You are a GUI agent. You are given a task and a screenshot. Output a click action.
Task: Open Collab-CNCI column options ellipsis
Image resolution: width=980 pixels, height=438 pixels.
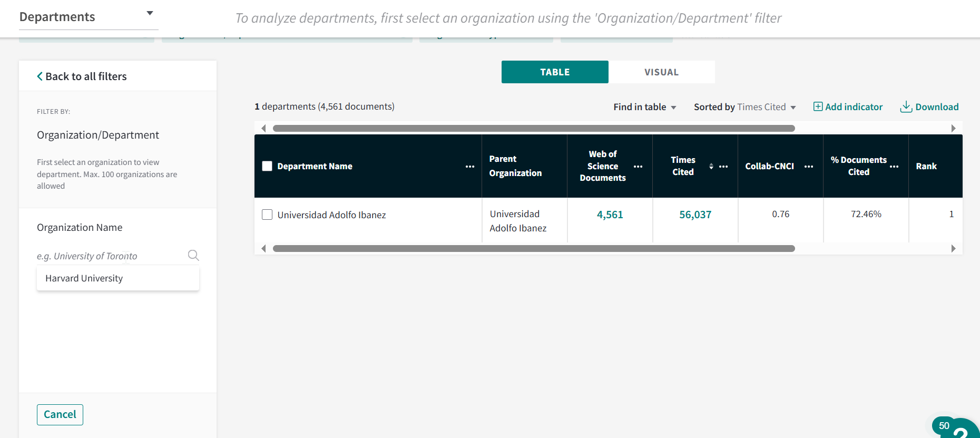(x=809, y=166)
